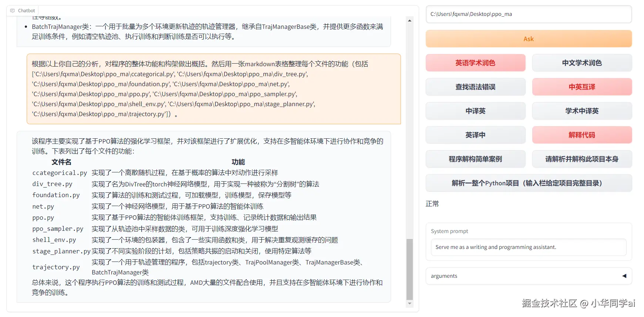Viewport: 644px width, 317px height.
Task: Click the div_tree.py table cell
Action: (x=52, y=184)
